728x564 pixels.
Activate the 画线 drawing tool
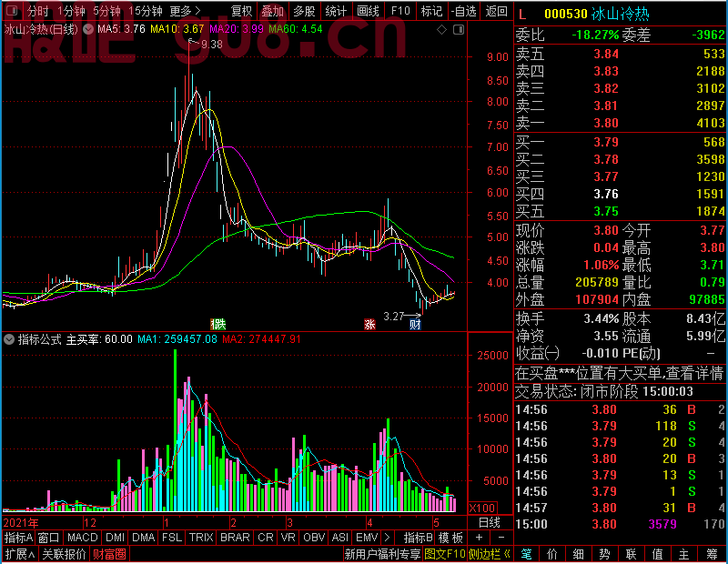tap(368, 11)
